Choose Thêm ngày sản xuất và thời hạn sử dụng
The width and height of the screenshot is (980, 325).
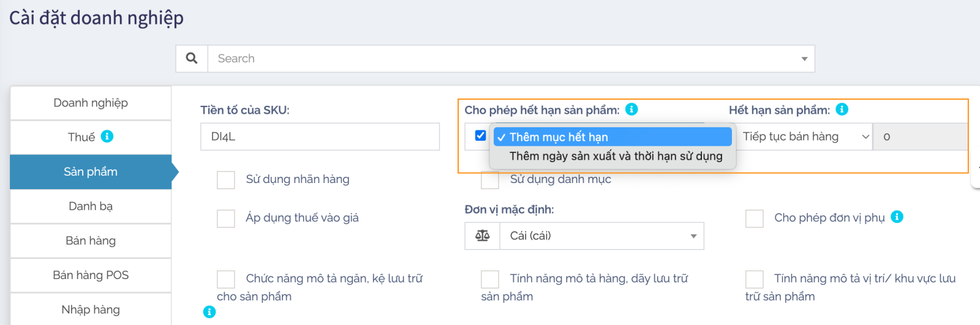[x=616, y=156]
